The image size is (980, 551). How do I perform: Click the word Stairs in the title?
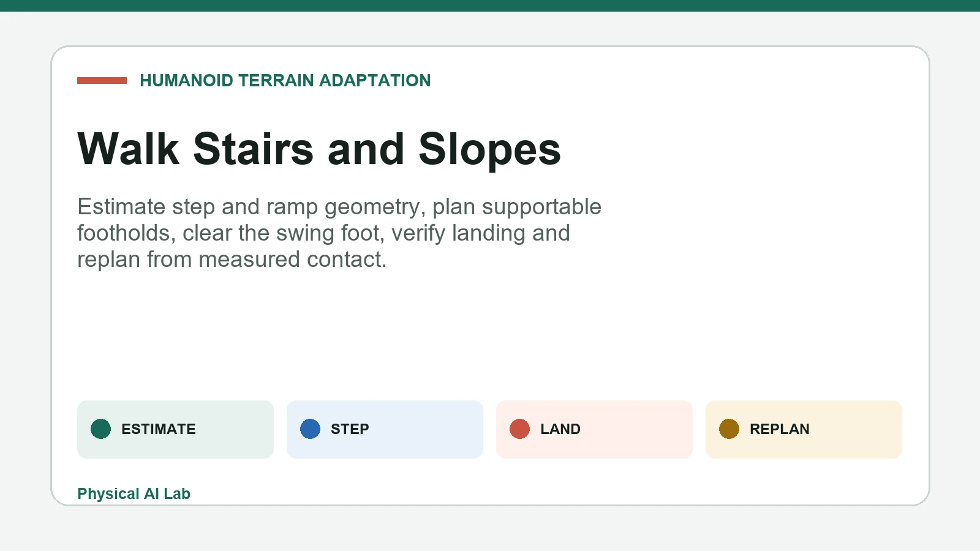253,149
